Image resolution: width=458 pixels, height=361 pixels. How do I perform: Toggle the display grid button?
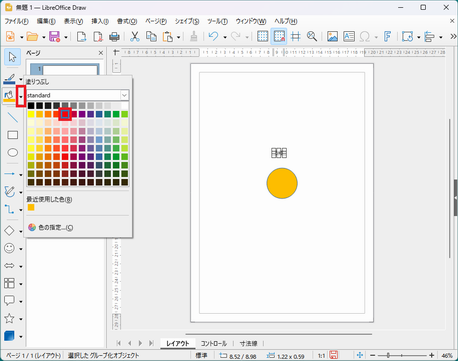[263, 36]
